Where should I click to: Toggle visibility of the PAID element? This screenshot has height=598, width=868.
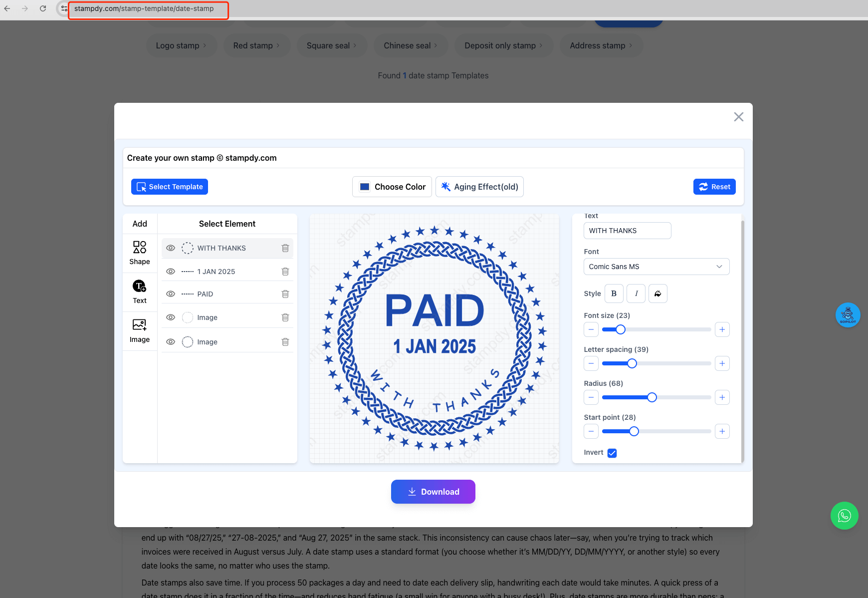tap(170, 294)
